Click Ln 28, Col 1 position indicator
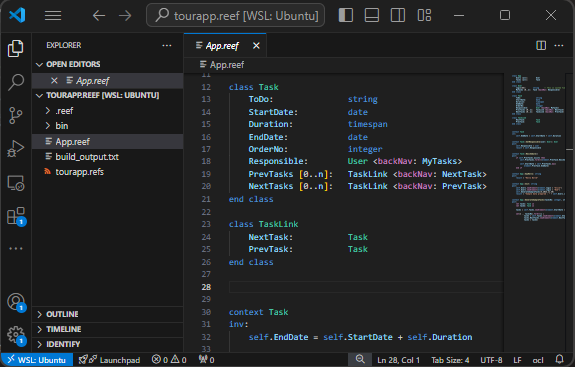This screenshot has height=367, width=575. click(398, 360)
